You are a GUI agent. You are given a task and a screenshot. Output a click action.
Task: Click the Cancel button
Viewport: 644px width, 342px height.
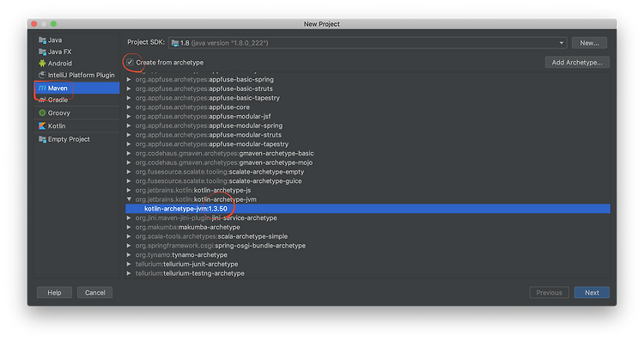click(x=94, y=293)
